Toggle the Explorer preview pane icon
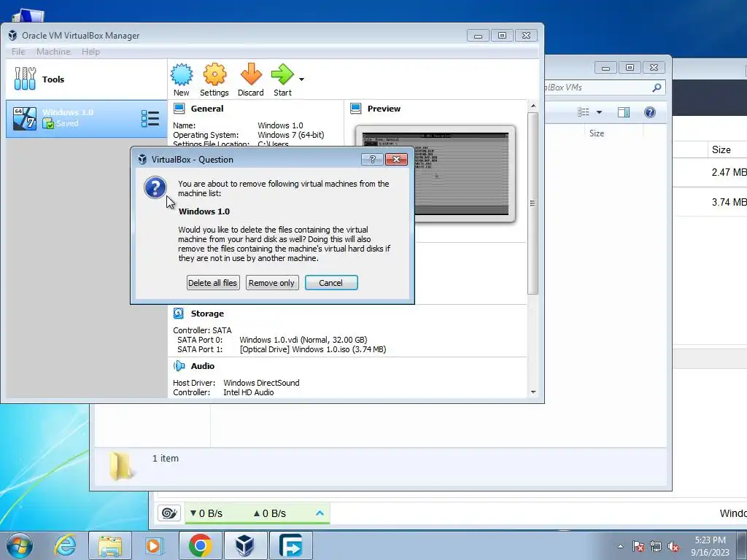Image resolution: width=747 pixels, height=560 pixels. (624, 112)
